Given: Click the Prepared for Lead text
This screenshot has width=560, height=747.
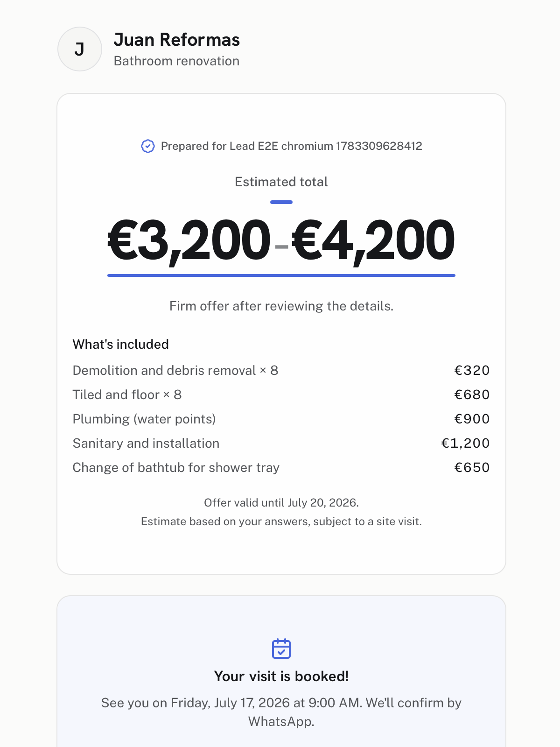Looking at the screenshot, I should pyautogui.click(x=292, y=146).
